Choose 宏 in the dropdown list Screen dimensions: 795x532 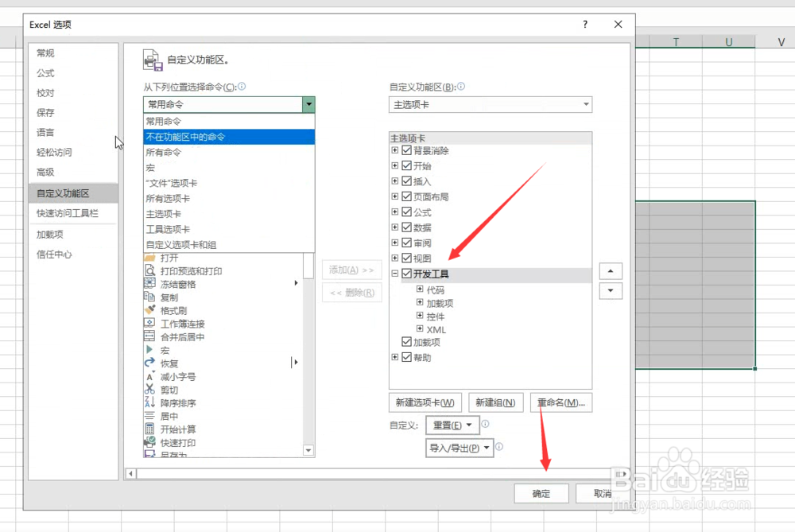229,168
